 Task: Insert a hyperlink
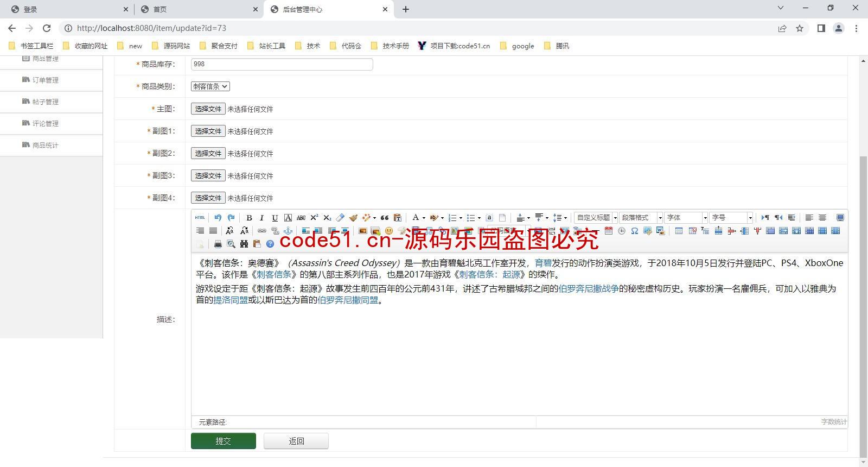pyautogui.click(x=262, y=231)
